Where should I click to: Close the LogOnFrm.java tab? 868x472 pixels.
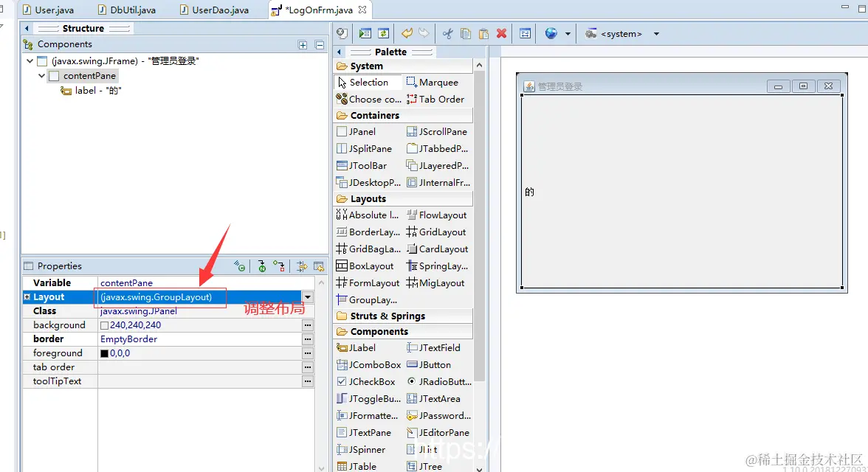tap(362, 10)
